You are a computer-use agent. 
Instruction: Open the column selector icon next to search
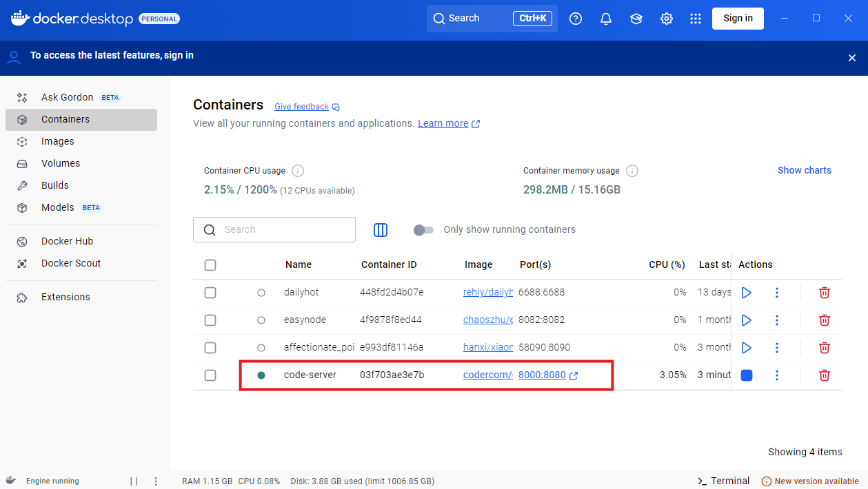tap(381, 230)
